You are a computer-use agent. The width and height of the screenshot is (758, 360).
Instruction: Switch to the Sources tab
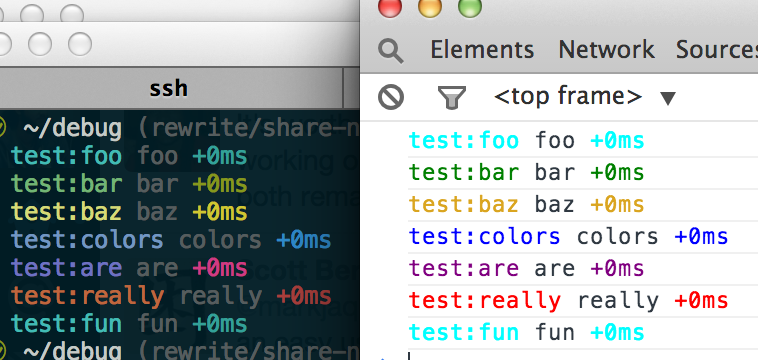pyautogui.click(x=716, y=50)
